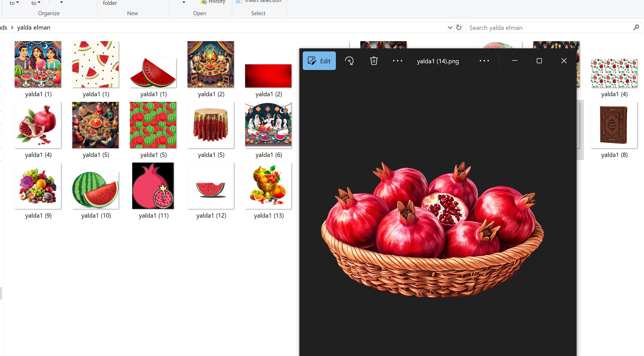Click the expand/fullscreen icon in viewer
The image size is (644, 356).
(539, 60)
